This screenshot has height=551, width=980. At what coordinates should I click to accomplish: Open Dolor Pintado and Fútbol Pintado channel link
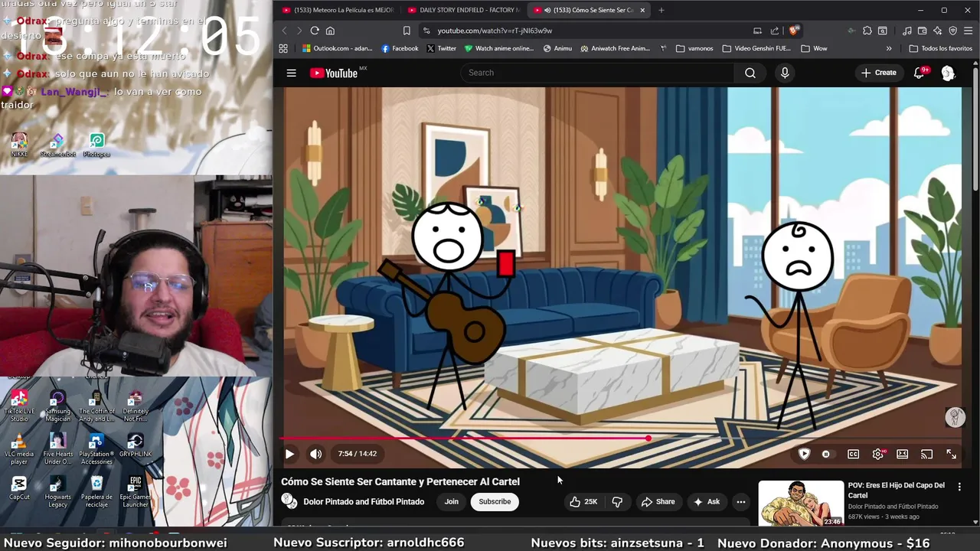[x=364, y=502]
